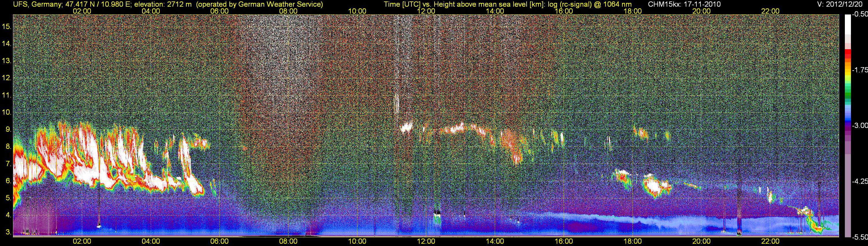Click the 12:00 label on bottom time axis
Viewport: 868px width, 246px height.
pos(426,241)
